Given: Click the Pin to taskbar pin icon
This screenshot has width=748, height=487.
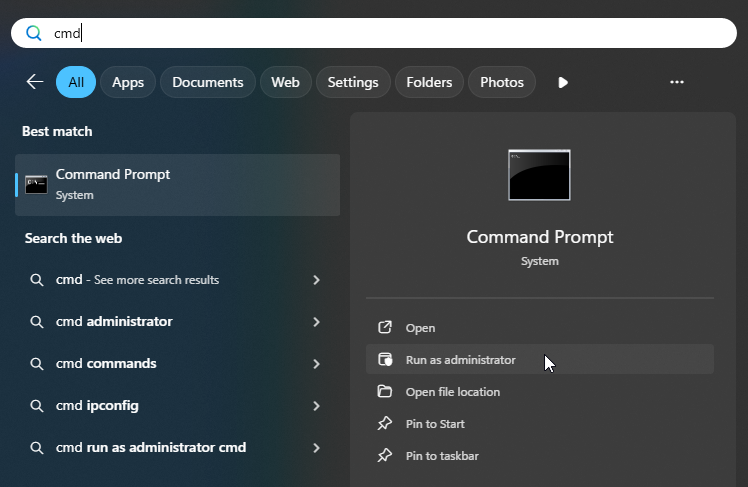Looking at the screenshot, I should [384, 456].
